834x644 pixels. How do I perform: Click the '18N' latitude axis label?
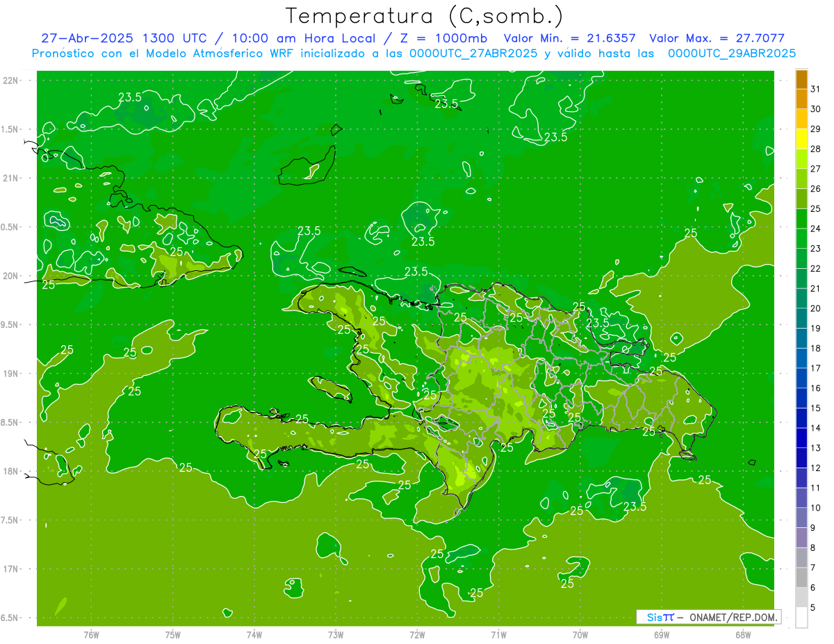click(10, 471)
